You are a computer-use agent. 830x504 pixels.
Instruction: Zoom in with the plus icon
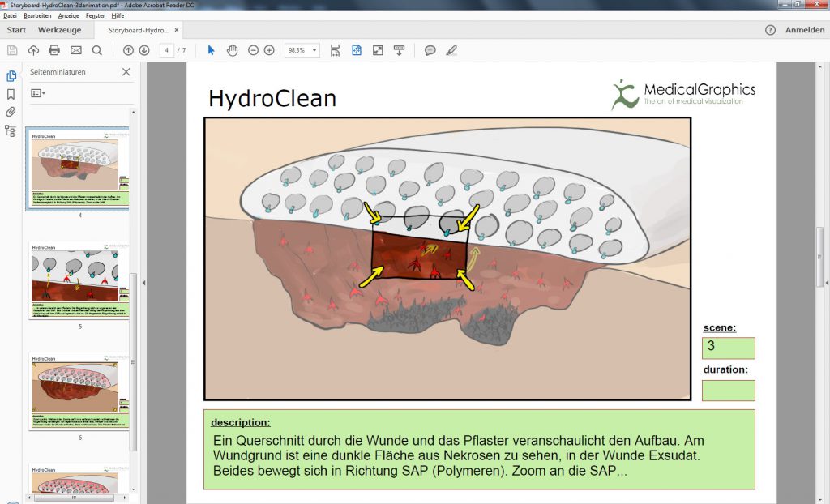pyautogui.click(x=268, y=49)
